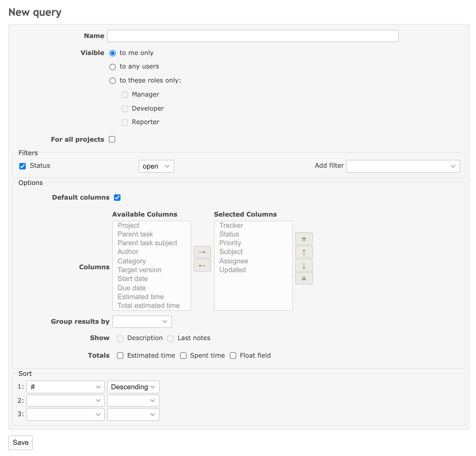Screen dimensions: 476x456
Task: Choose 'to these roles only' radio button
Action: [x=113, y=81]
